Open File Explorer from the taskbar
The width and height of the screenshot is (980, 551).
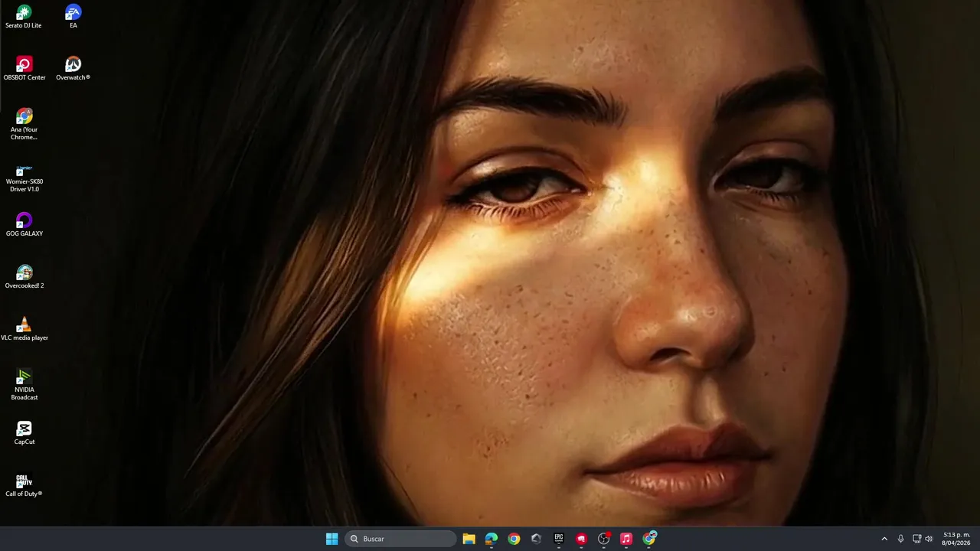469,539
